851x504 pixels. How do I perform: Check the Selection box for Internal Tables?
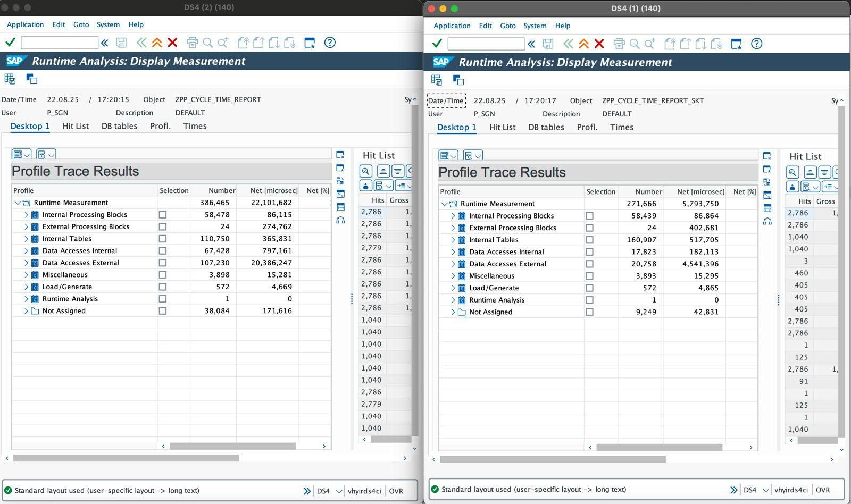163,239
